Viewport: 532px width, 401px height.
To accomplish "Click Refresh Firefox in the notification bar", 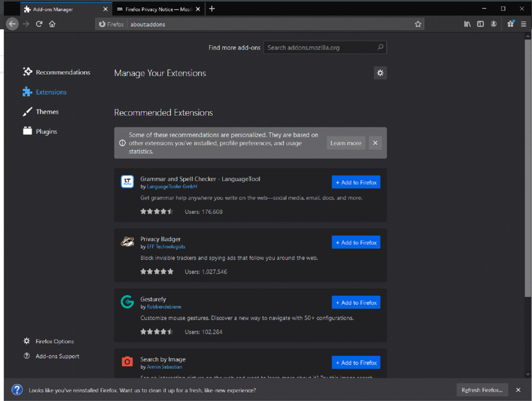I will pyautogui.click(x=482, y=390).
